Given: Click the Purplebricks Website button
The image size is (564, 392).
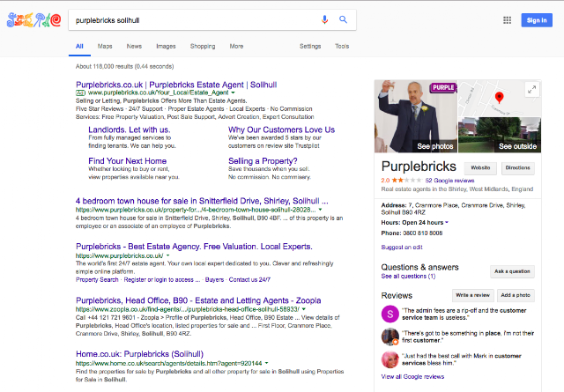Looking at the screenshot, I should tap(480, 168).
